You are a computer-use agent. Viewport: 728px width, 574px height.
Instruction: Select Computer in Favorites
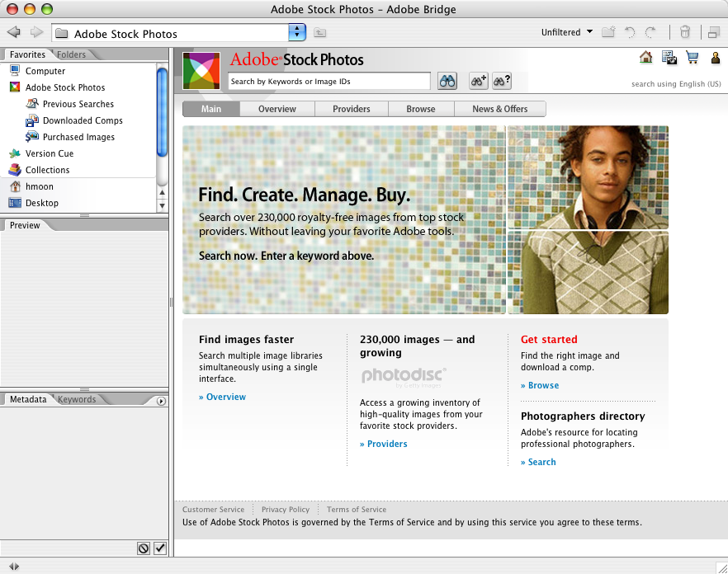click(45, 71)
